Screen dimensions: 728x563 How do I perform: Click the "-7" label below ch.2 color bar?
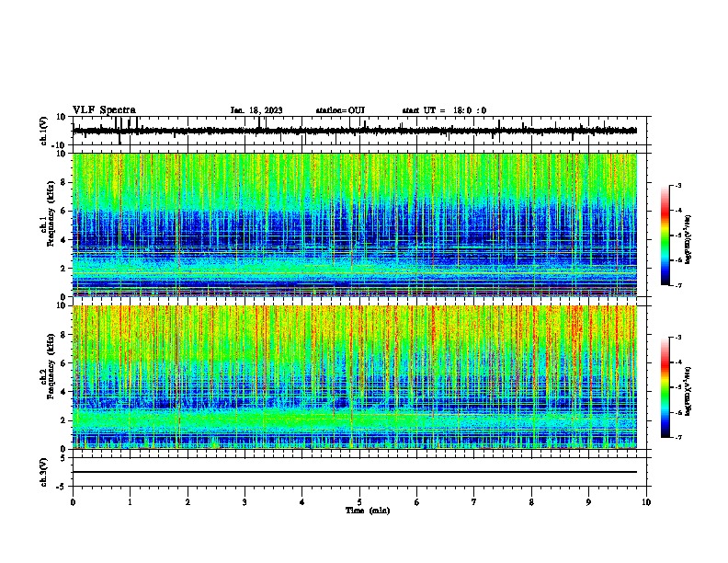click(677, 437)
